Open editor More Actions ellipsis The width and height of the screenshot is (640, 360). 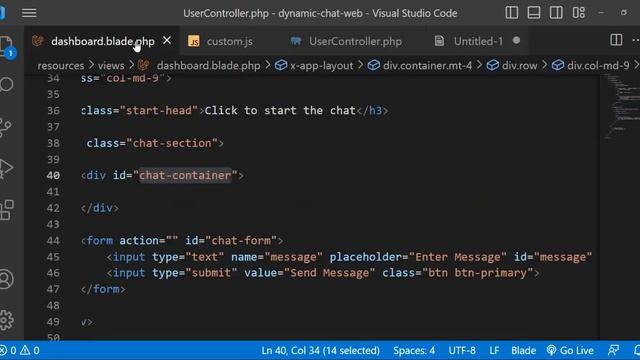point(636,40)
